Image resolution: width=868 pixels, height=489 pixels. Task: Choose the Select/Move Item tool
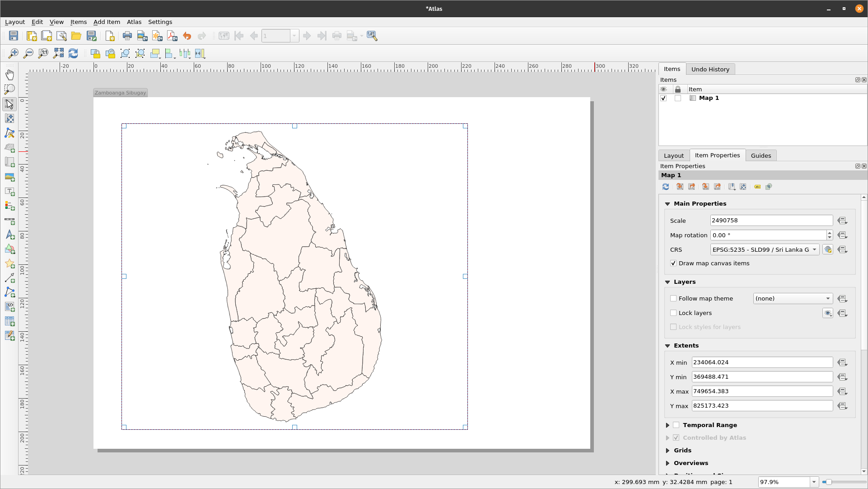point(9,104)
